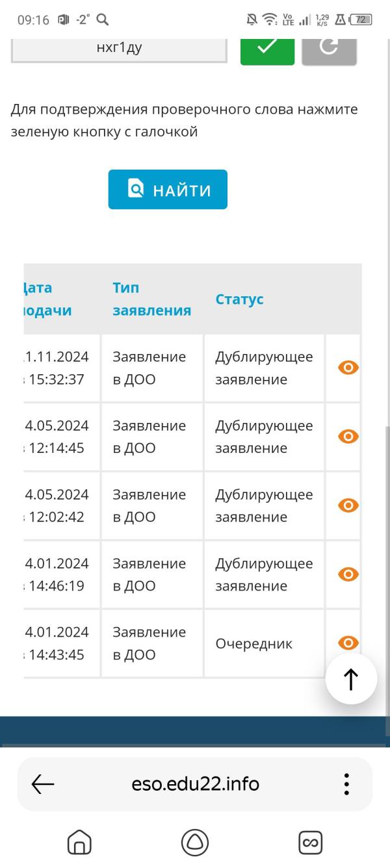
Task: Open the browser home icon
Action: click(x=79, y=843)
